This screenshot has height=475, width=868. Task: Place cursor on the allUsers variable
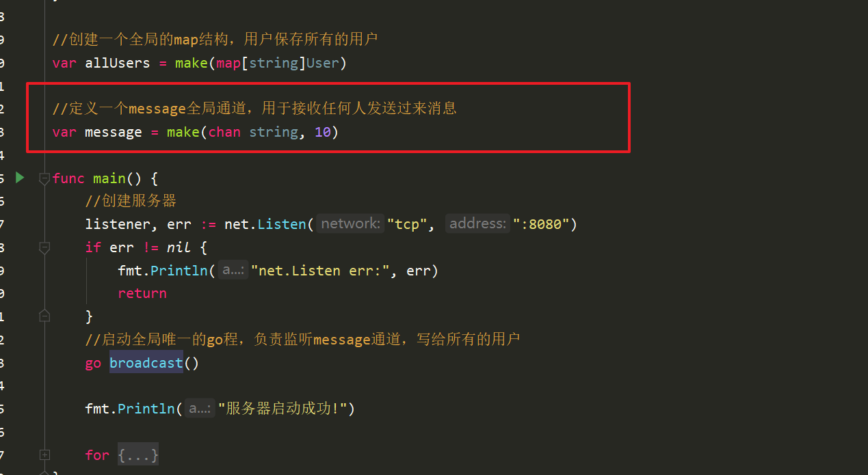pos(117,64)
